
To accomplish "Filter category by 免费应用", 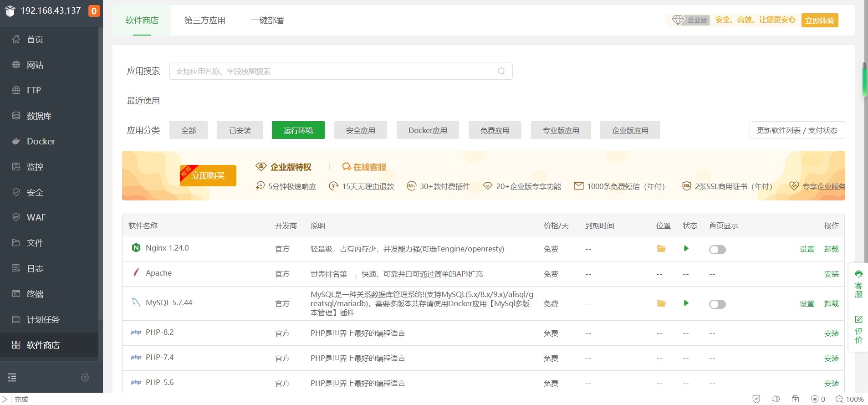I will click(495, 130).
